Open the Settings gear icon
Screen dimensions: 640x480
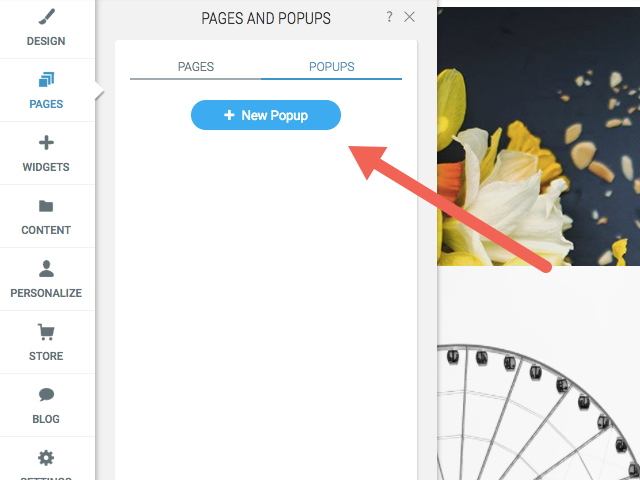pyautogui.click(x=46, y=458)
